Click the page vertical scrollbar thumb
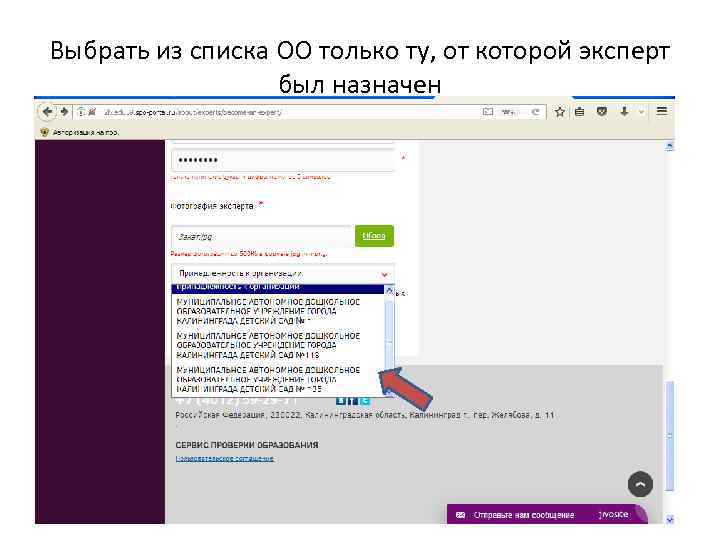Screen dimensions: 720x540 click(x=669, y=435)
